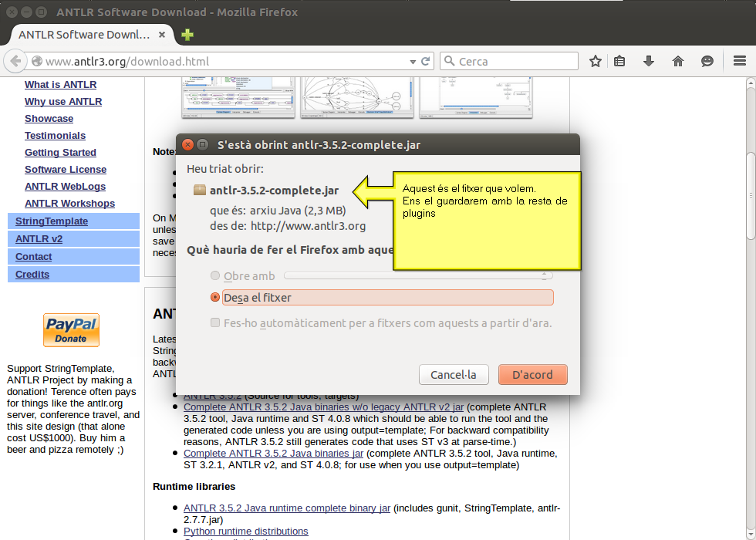The height and width of the screenshot is (540, 756).
Task: Open the Showcase link
Action: [49, 119]
